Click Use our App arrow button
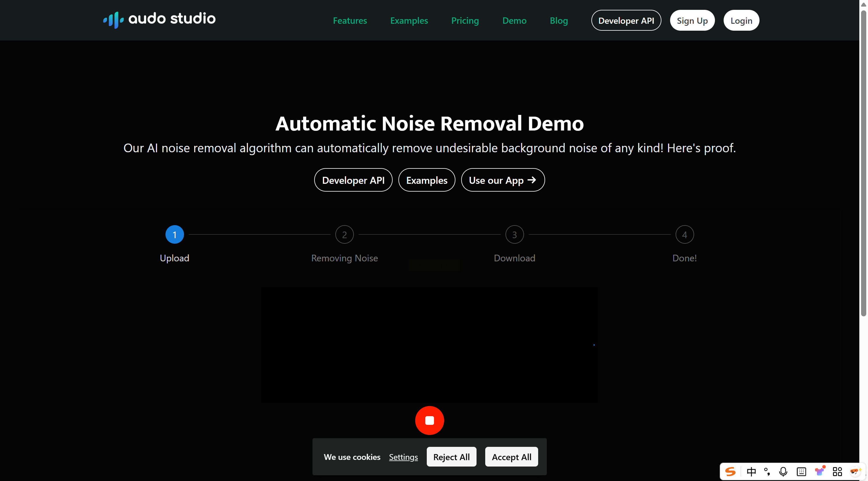This screenshot has width=868, height=481. pyautogui.click(x=502, y=180)
